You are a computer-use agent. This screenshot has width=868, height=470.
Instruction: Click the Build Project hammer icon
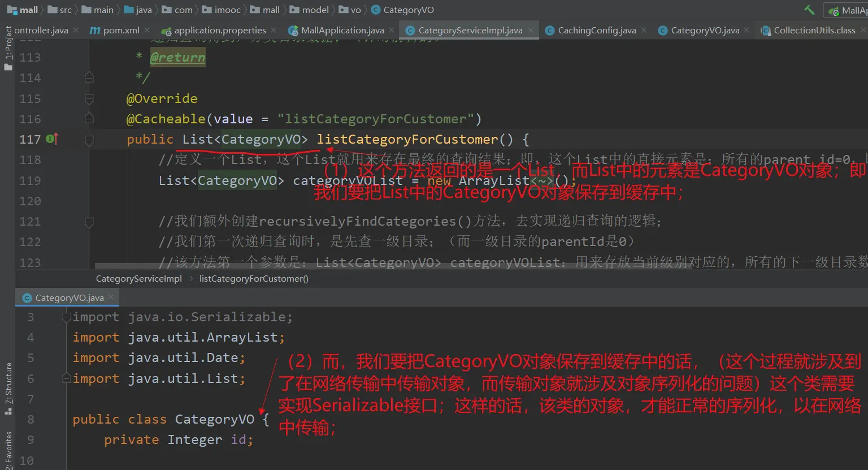809,10
